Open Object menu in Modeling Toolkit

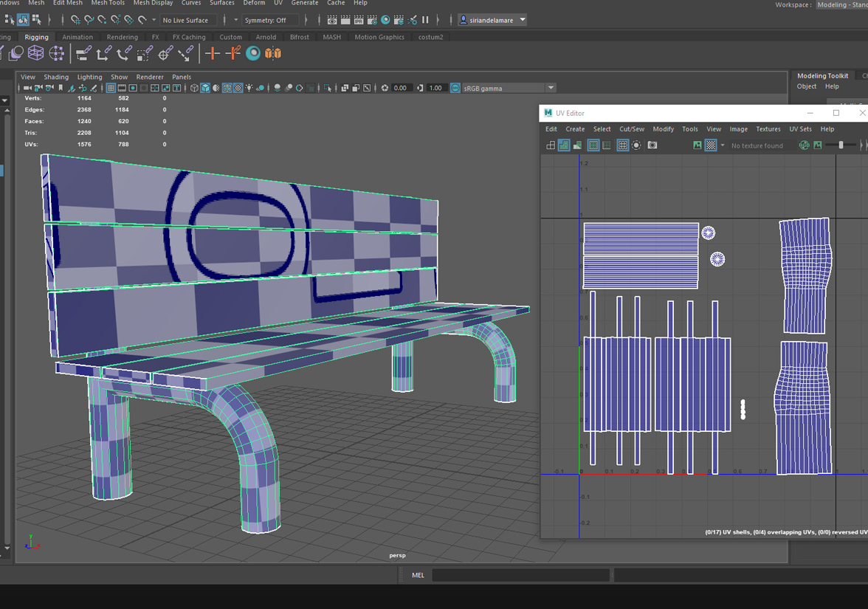pos(807,86)
